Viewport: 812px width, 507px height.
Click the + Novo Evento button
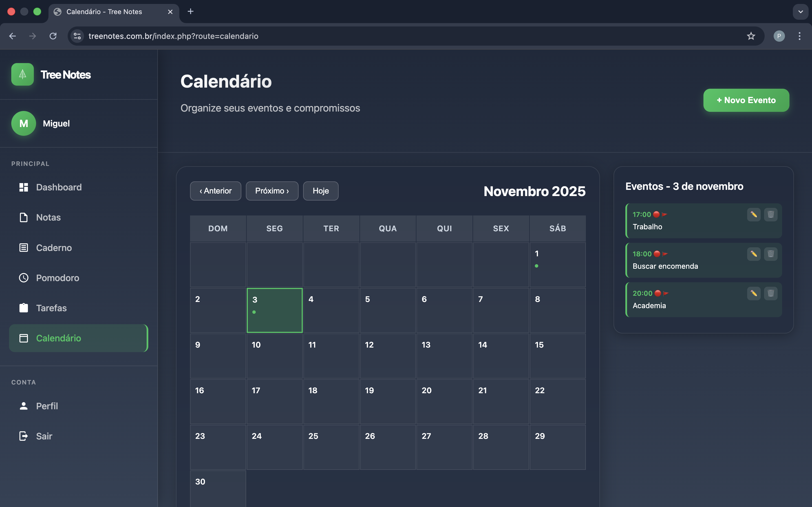(x=746, y=100)
